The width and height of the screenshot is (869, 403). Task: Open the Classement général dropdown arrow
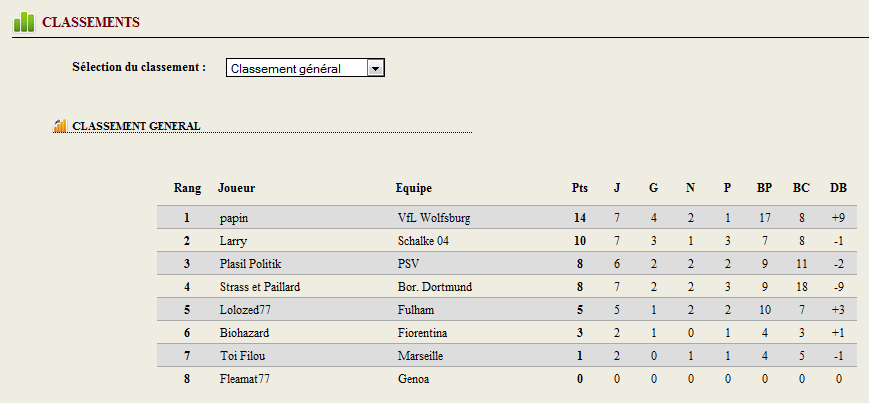[x=375, y=69]
